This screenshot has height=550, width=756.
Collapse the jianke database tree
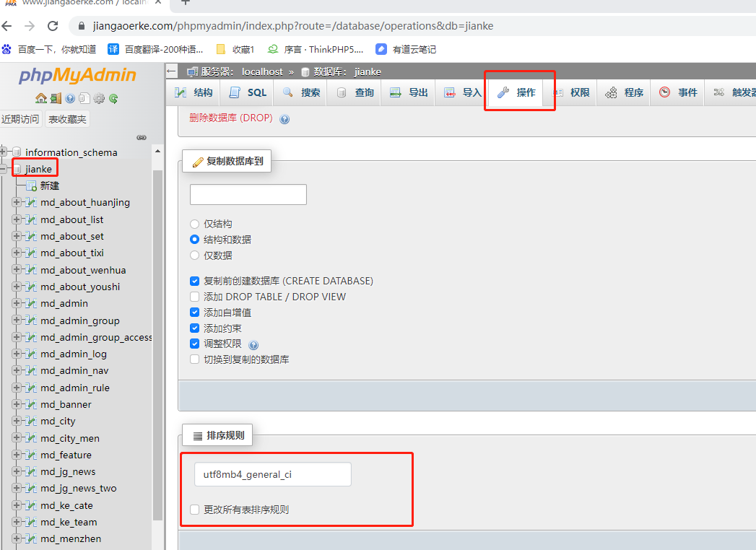[x=4, y=169]
